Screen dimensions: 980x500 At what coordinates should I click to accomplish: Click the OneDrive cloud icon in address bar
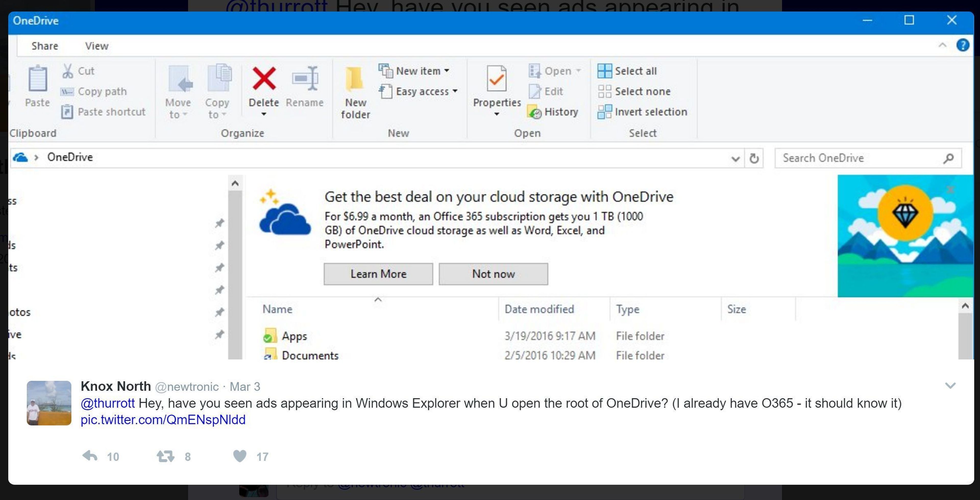tap(20, 157)
